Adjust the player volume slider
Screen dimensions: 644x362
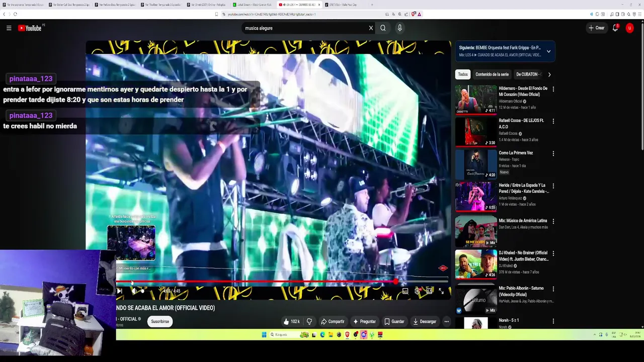[x=143, y=291]
